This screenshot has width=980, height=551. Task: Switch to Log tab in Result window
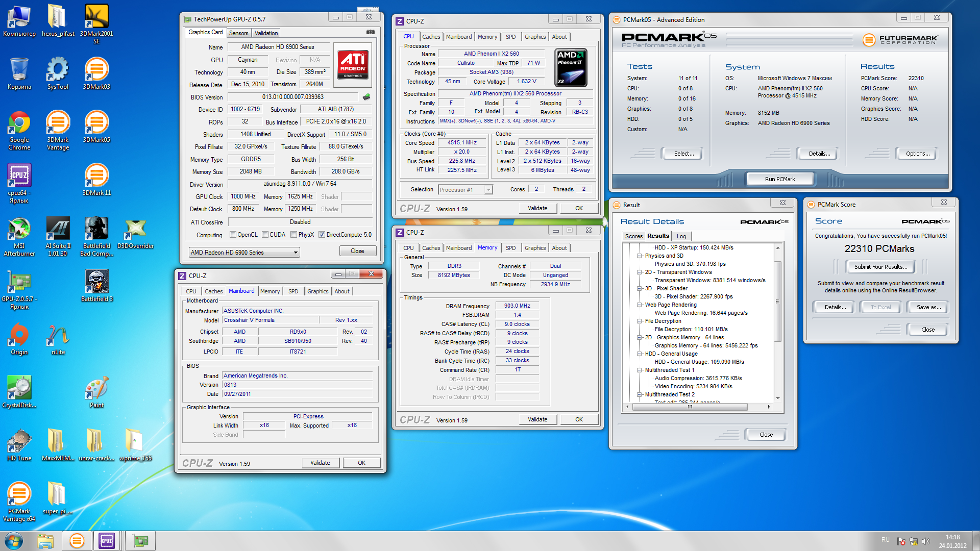point(681,236)
